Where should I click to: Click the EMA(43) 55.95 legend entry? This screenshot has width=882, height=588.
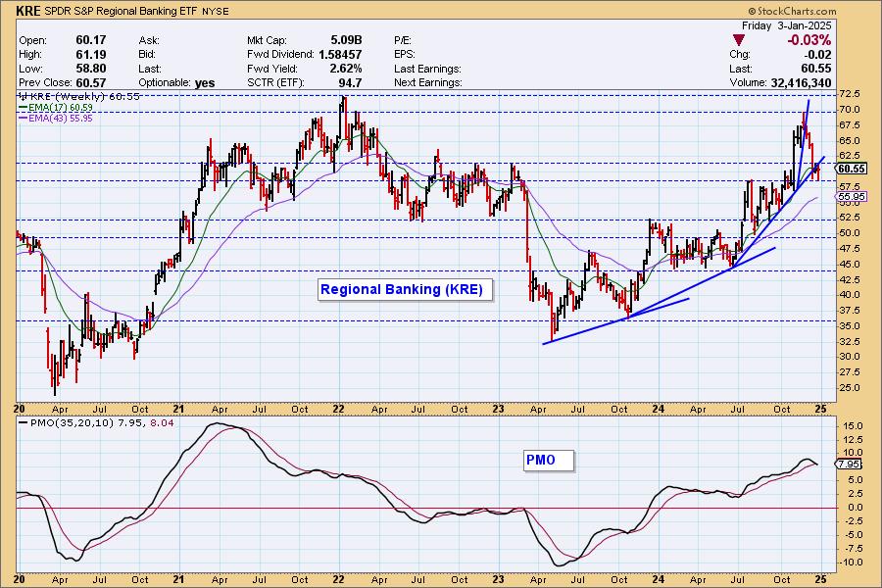coord(56,119)
